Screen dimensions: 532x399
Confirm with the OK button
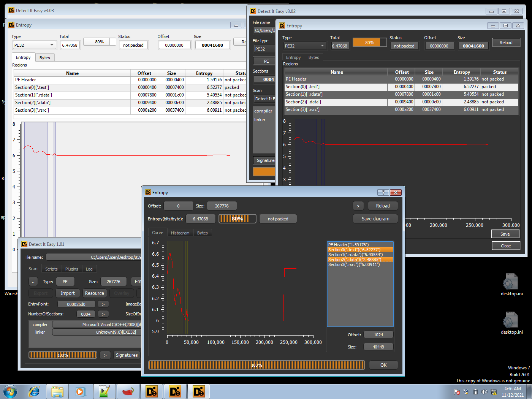383,365
